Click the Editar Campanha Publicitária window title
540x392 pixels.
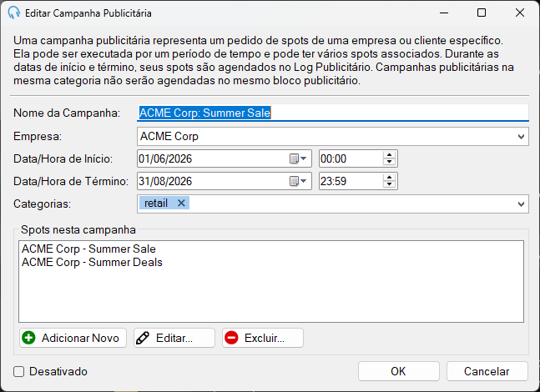coord(88,13)
